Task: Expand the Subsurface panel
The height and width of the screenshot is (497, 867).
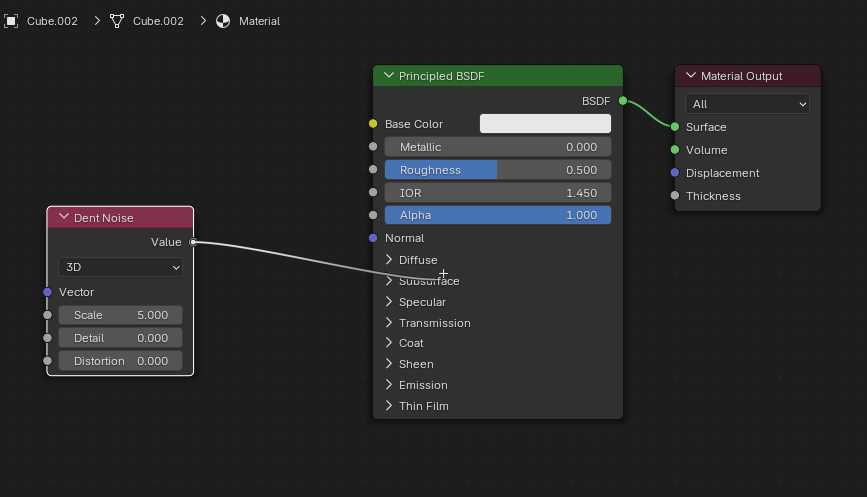Action: [x=389, y=281]
